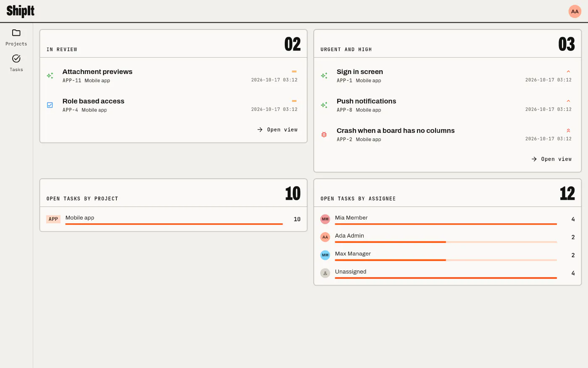This screenshot has height=368, width=588.
Task: Open view for In Review card
Action: coord(277,130)
